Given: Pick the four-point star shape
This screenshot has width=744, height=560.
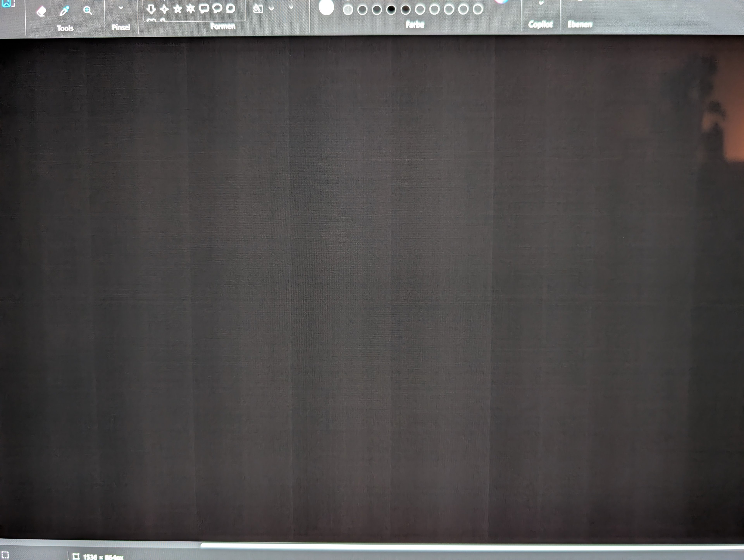Looking at the screenshot, I should 164,9.
